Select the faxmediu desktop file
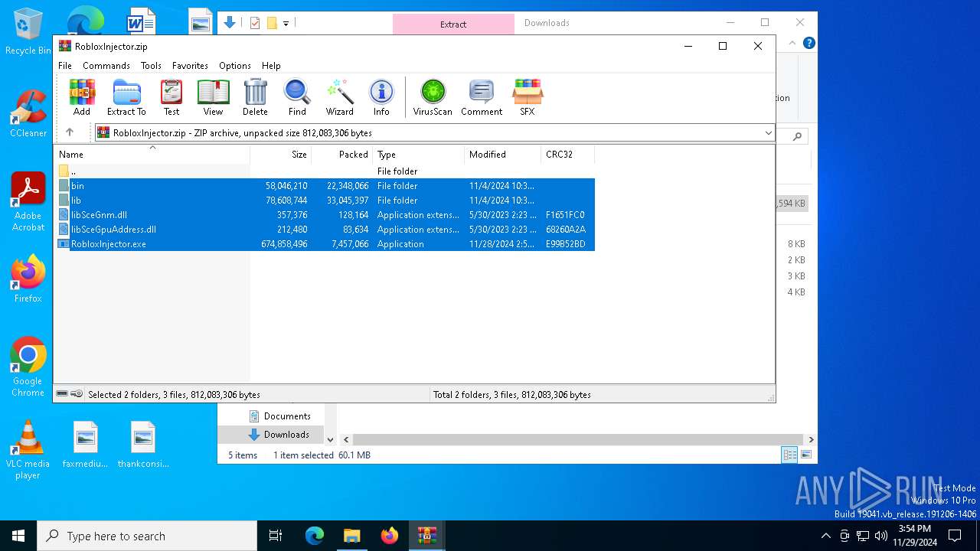Screen dimensions: 980x551 (x=86, y=445)
